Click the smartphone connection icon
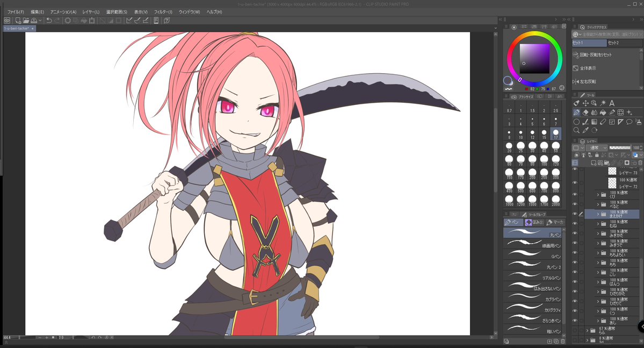 156,20
